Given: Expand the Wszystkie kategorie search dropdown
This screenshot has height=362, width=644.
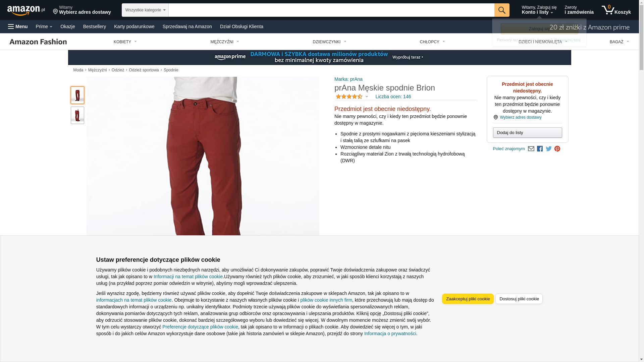Looking at the screenshot, I should point(145,10).
